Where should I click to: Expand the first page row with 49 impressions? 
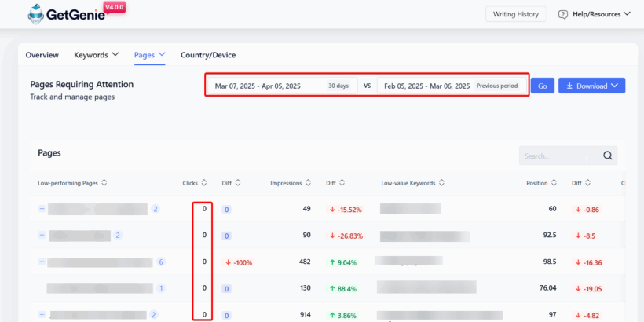pyautogui.click(x=42, y=209)
